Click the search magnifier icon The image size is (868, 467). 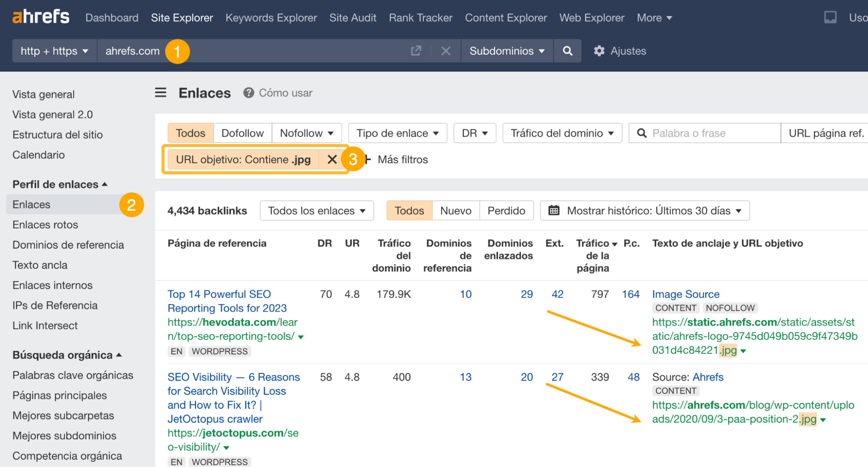[x=568, y=51]
